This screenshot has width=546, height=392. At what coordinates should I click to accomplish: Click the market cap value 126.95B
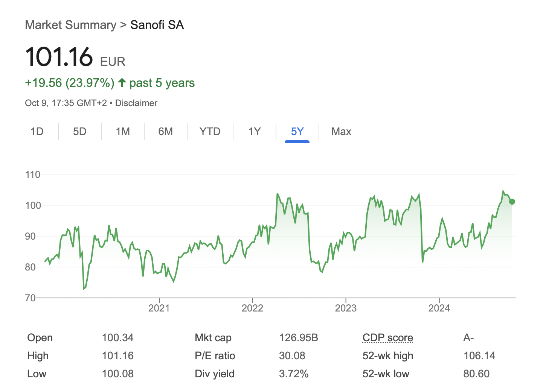(x=299, y=338)
